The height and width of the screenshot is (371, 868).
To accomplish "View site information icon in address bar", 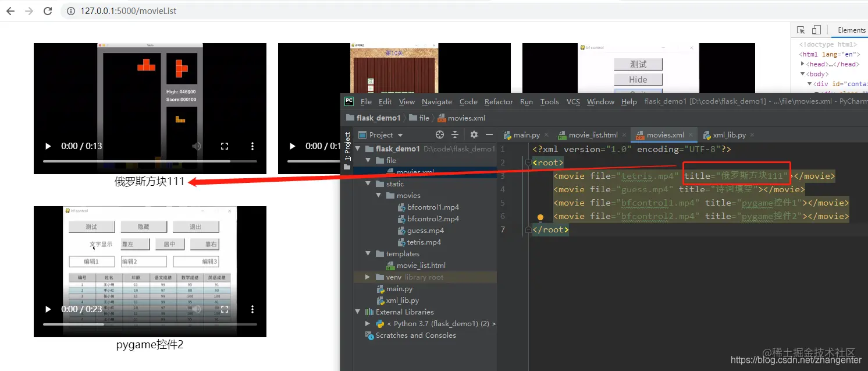I will coord(71,11).
